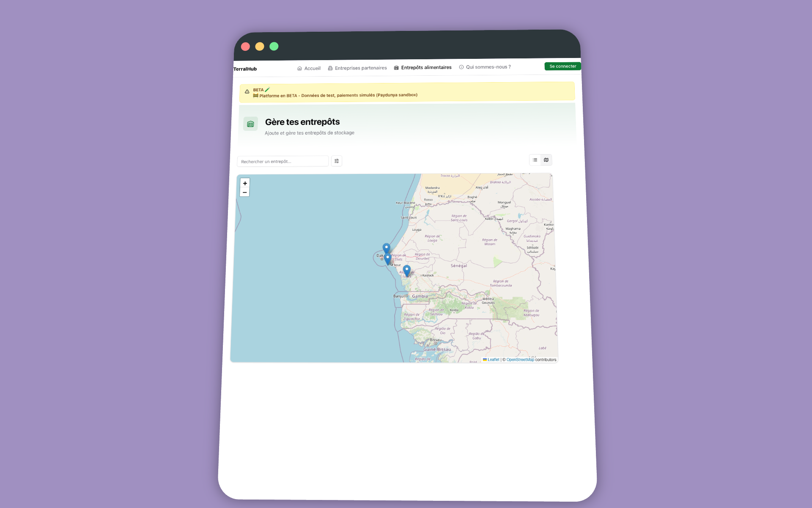The width and height of the screenshot is (812, 508).
Task: Click the green warehouse header icon
Action: pos(250,124)
